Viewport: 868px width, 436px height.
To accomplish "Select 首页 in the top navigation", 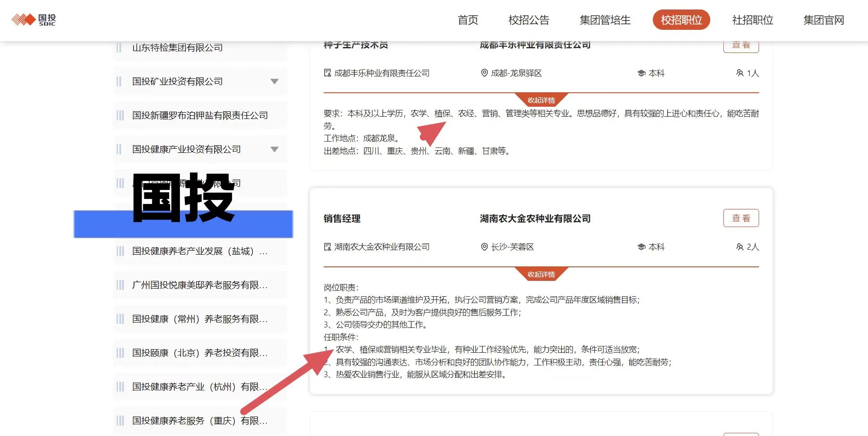I will (468, 20).
